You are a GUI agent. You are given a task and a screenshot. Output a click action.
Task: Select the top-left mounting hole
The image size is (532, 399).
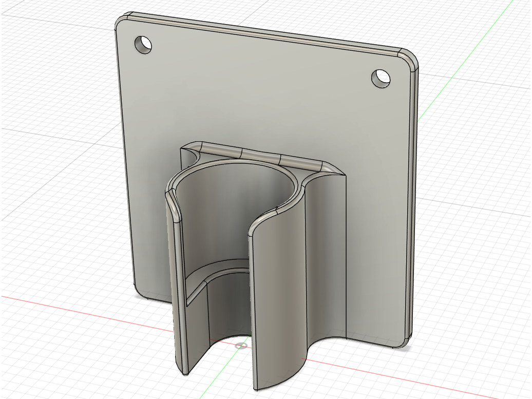click(x=143, y=44)
